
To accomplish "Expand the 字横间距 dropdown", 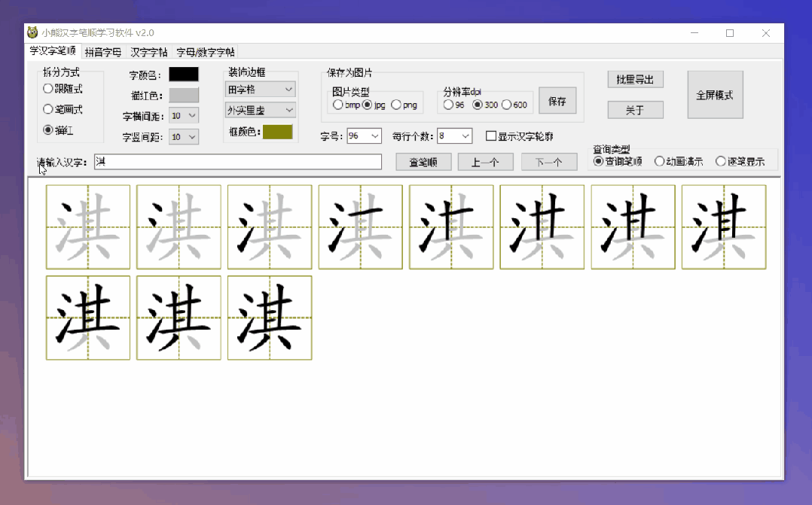I will coord(183,115).
